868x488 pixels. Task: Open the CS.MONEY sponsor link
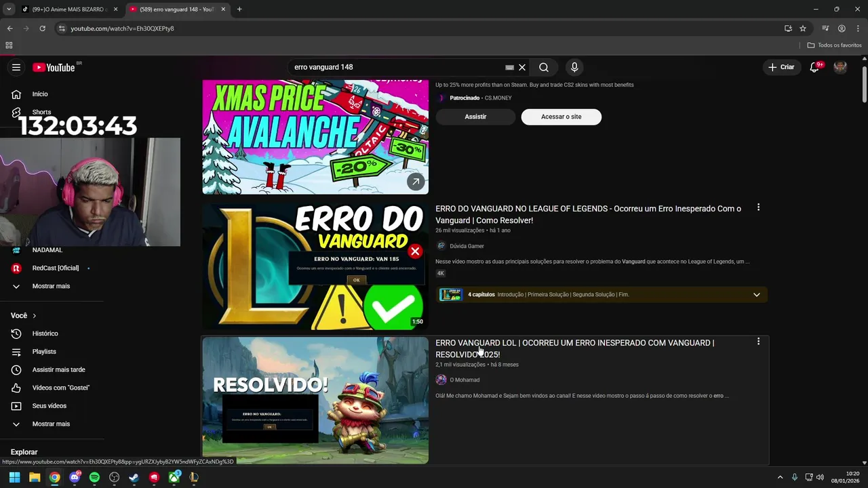click(x=498, y=98)
